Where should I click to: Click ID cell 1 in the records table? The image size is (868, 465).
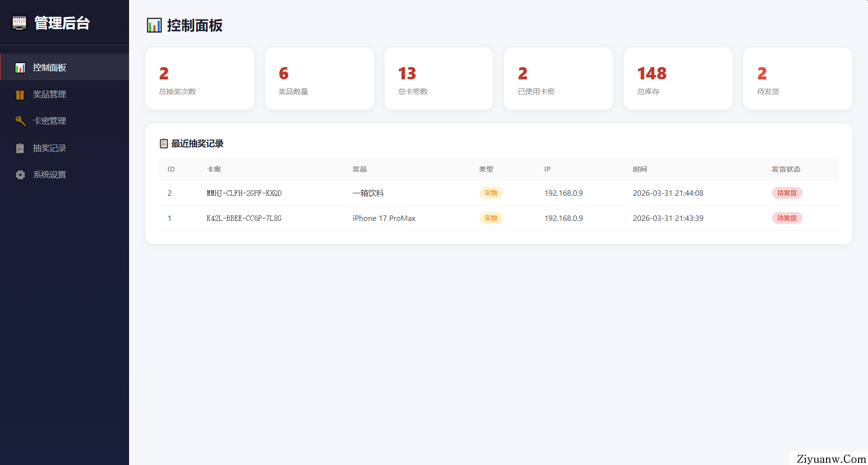[x=169, y=218]
